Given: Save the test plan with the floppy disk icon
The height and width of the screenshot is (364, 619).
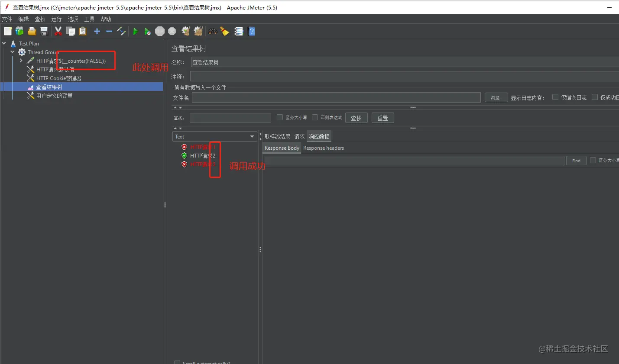Looking at the screenshot, I should click(x=44, y=31).
